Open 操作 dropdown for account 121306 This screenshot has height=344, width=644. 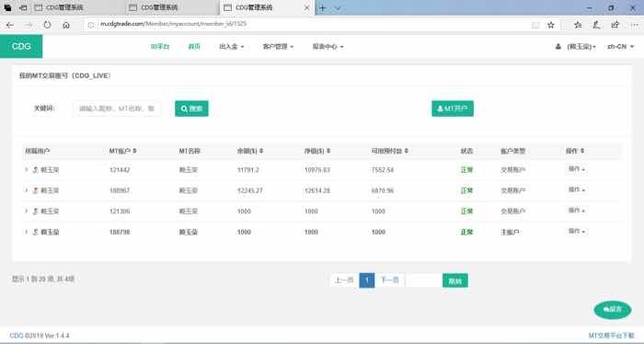click(577, 211)
